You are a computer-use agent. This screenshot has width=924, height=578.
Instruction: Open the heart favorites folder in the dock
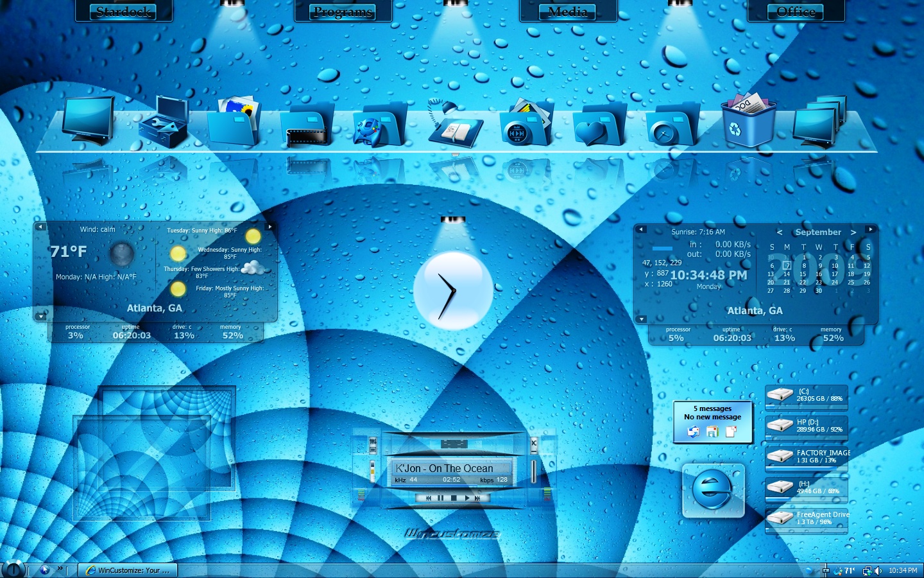click(x=599, y=124)
